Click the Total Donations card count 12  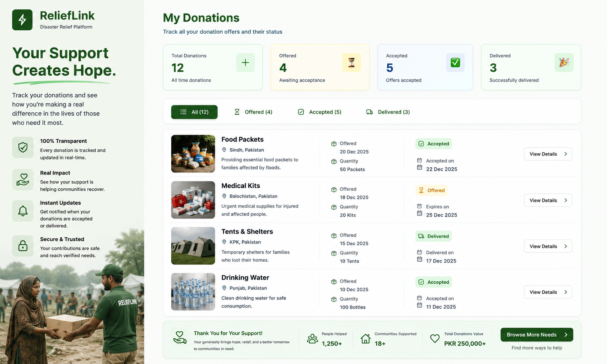point(178,68)
